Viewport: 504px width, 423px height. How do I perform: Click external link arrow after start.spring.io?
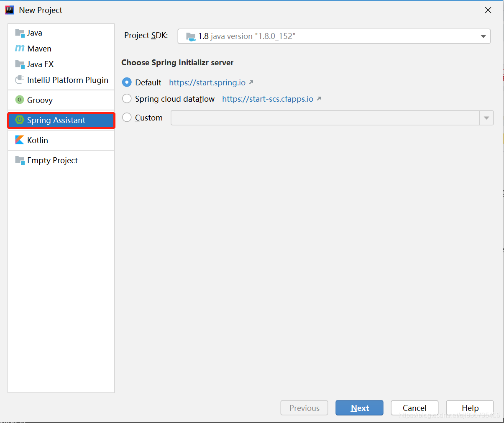251,82
